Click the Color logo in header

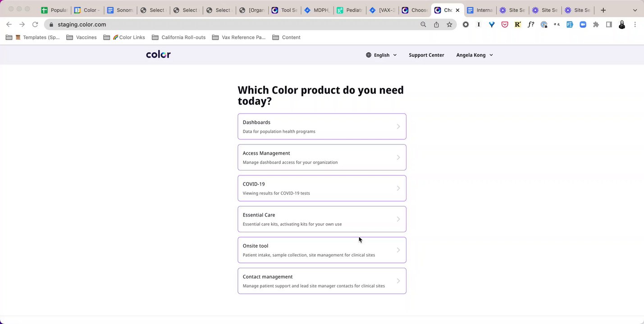pos(158,54)
